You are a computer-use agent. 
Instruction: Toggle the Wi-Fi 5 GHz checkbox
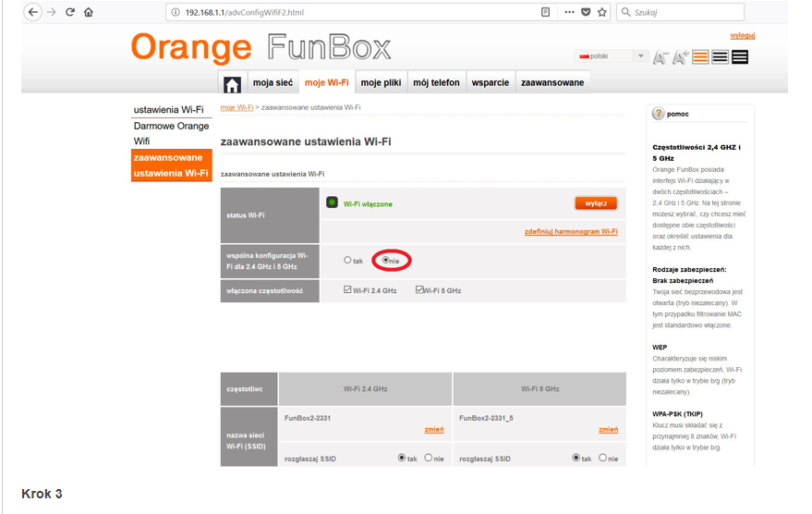[419, 290]
